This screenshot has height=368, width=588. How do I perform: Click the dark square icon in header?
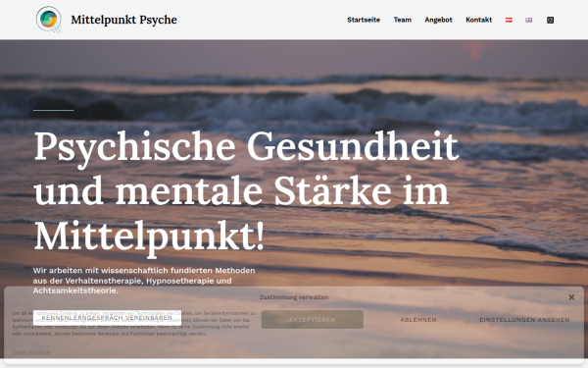550,20
